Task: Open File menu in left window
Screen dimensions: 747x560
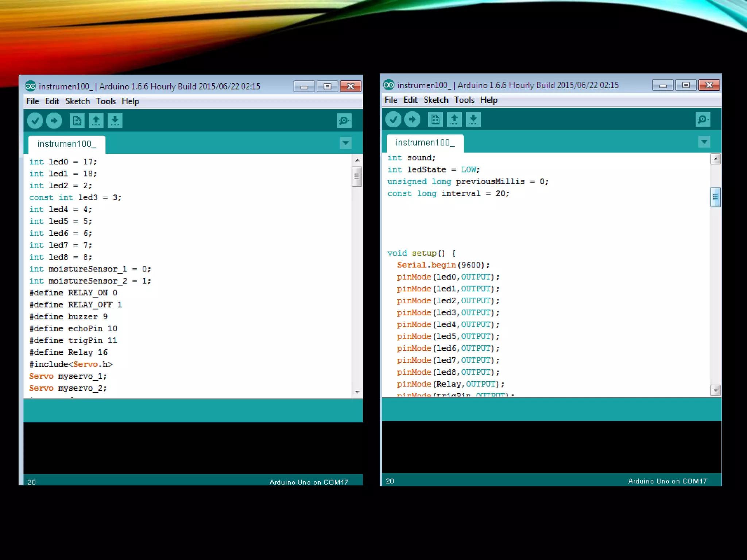Action: pyautogui.click(x=32, y=101)
